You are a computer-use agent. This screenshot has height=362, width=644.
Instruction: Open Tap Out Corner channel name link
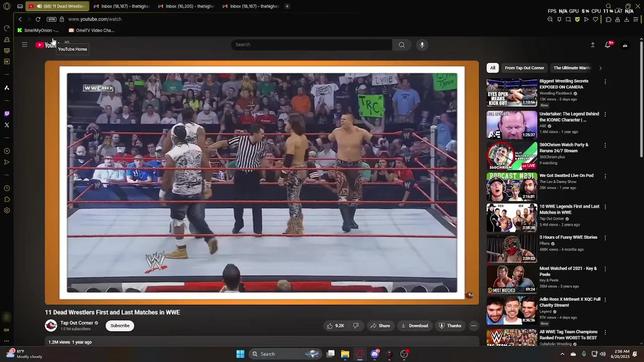[x=77, y=323]
